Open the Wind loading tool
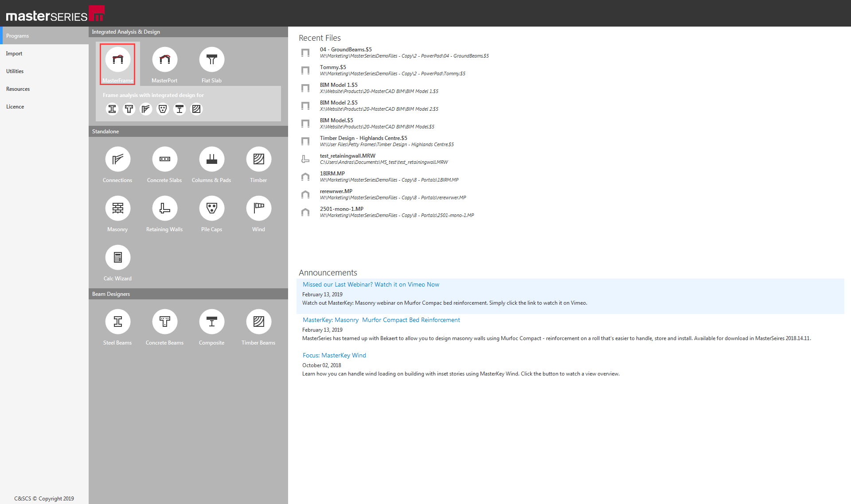 258,209
